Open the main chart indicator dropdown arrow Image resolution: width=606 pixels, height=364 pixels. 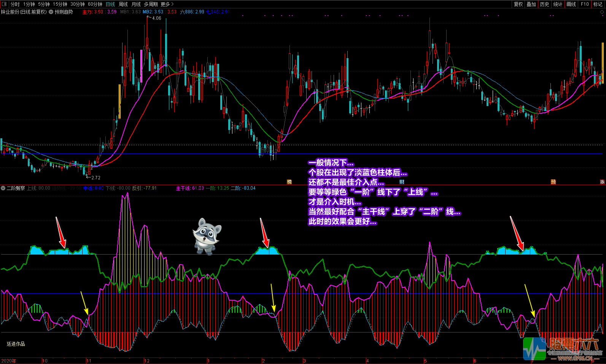51,12
